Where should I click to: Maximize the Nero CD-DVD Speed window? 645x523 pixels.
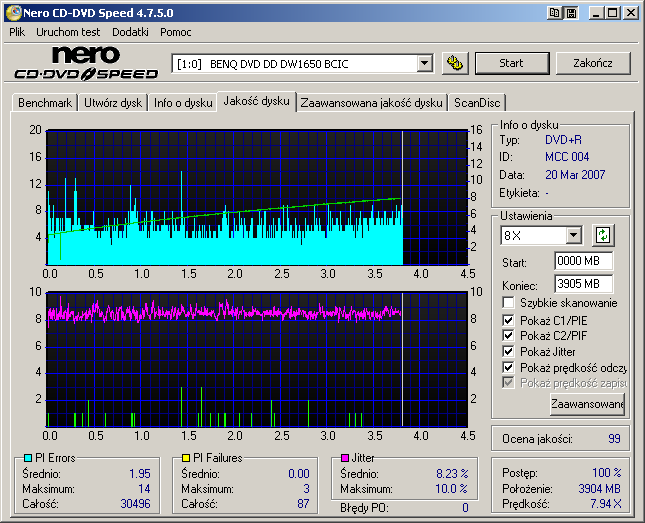pyautogui.click(x=613, y=13)
